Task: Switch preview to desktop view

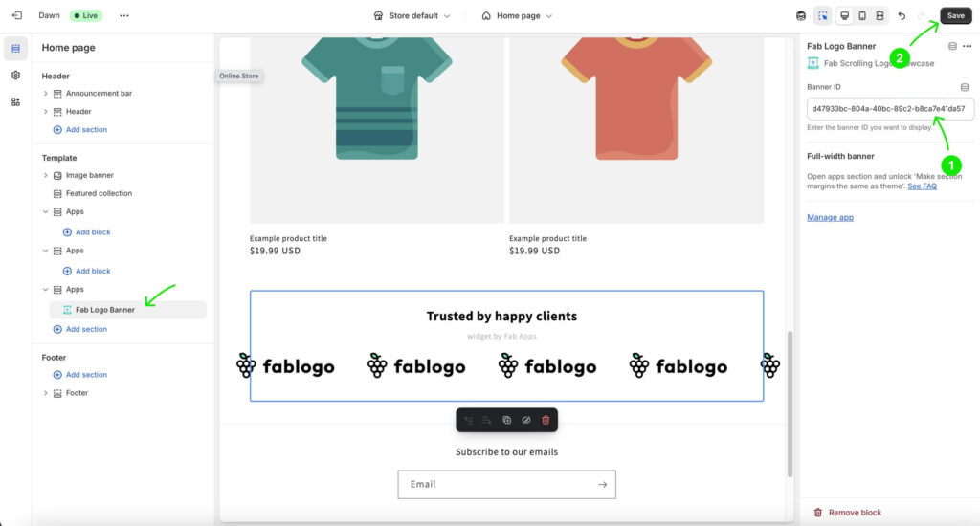Action: 844,15
